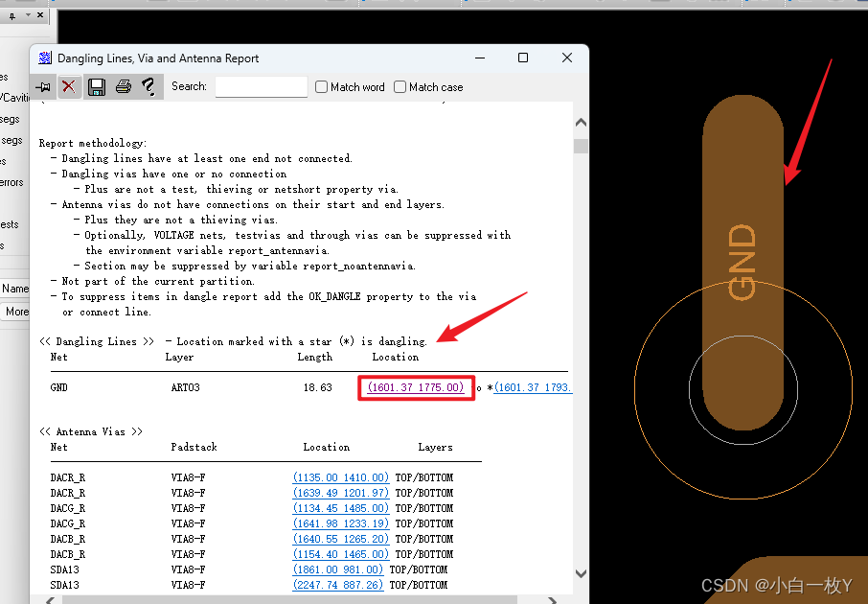Close the Dangling Lines report window

[x=567, y=58]
